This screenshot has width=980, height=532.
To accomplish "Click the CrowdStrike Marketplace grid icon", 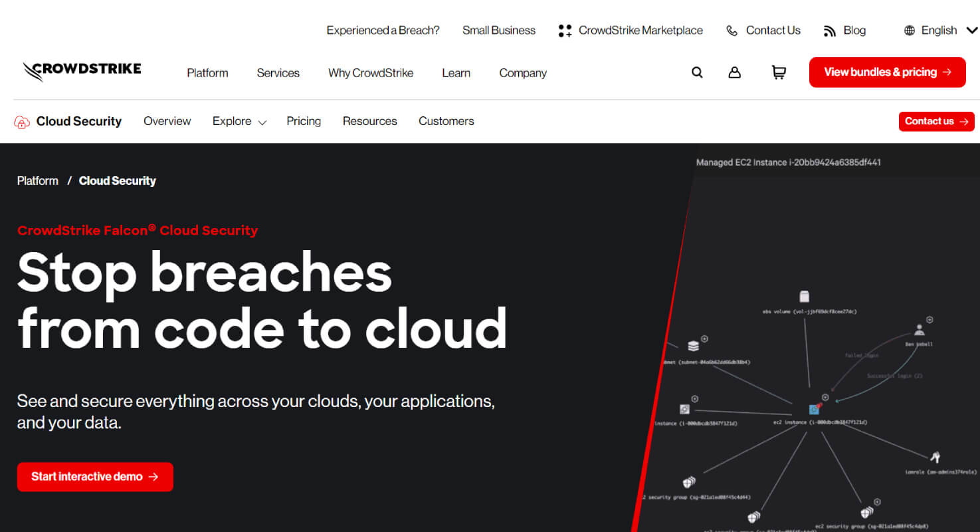I will (x=565, y=31).
